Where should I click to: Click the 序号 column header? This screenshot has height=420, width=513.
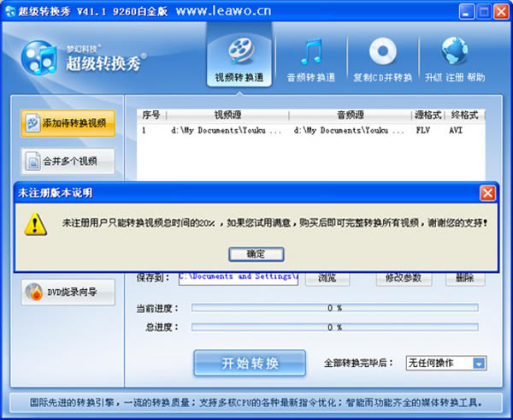coord(151,115)
